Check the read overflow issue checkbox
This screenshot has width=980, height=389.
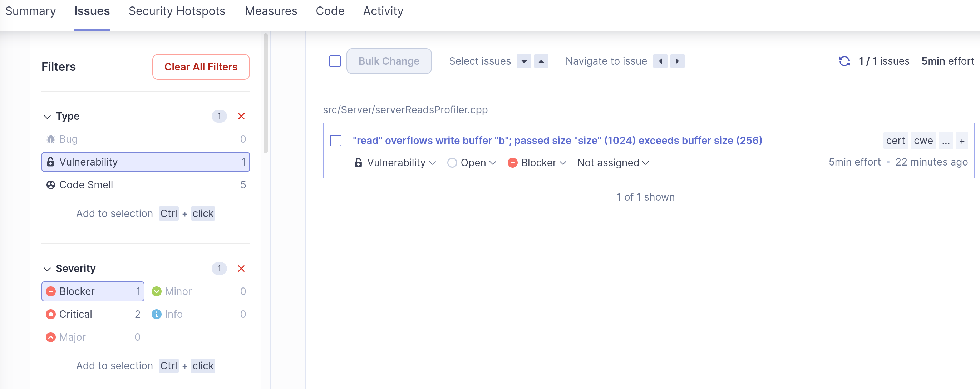point(335,140)
